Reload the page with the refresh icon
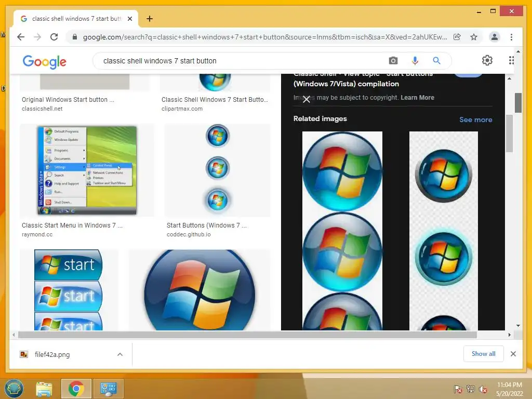The height and width of the screenshot is (399, 532). (x=54, y=37)
